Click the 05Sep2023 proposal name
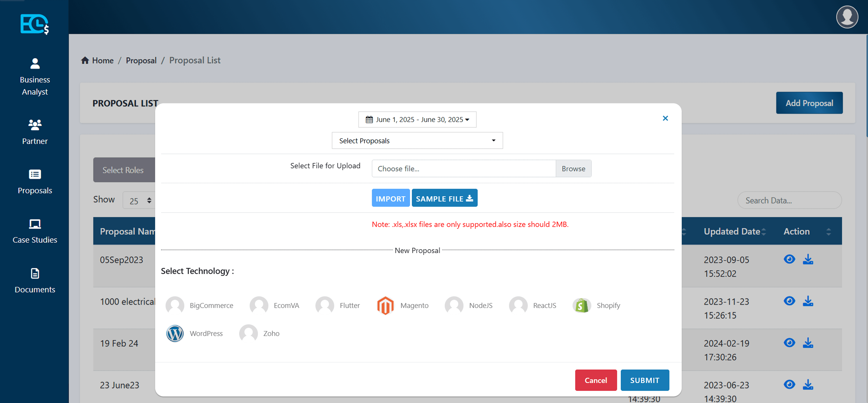This screenshot has width=868, height=403. click(121, 260)
